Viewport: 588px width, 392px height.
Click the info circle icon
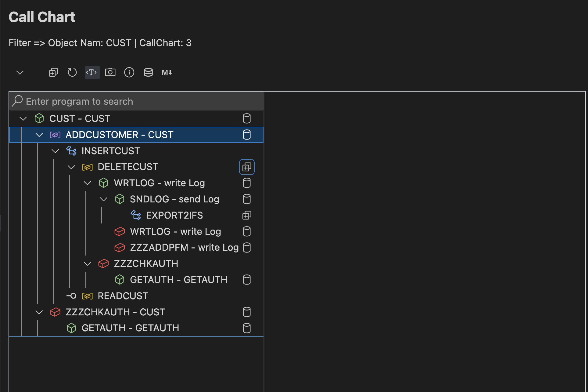tap(129, 72)
